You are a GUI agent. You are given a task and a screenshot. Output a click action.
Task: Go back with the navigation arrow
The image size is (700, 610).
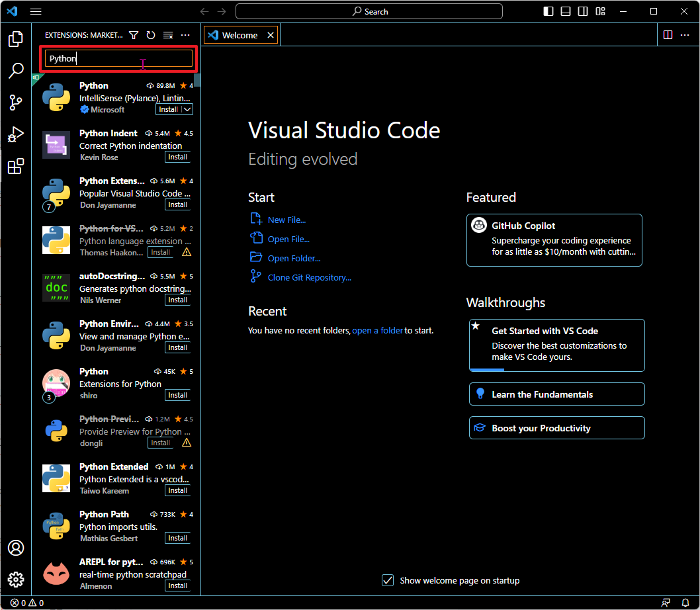point(204,12)
